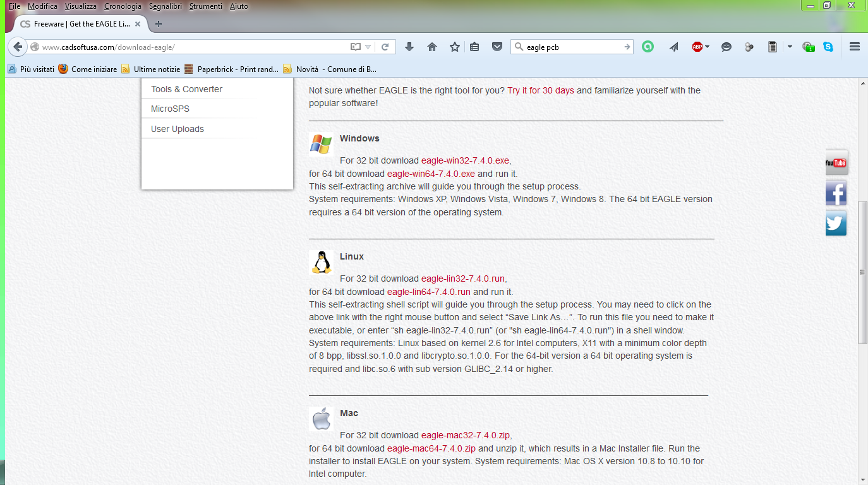This screenshot has height=485, width=868.
Task: Submit search with the arrow in search box
Action: click(627, 47)
